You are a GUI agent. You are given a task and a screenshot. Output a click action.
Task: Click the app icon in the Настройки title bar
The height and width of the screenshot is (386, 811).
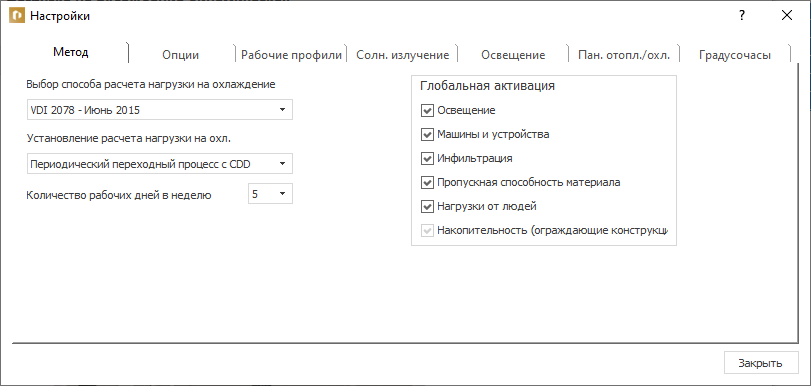[x=17, y=16]
